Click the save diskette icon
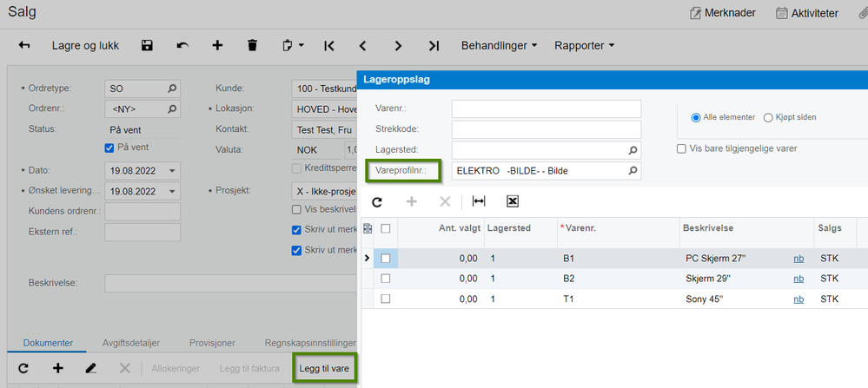Image resolution: width=868 pixels, height=388 pixels. [x=147, y=46]
